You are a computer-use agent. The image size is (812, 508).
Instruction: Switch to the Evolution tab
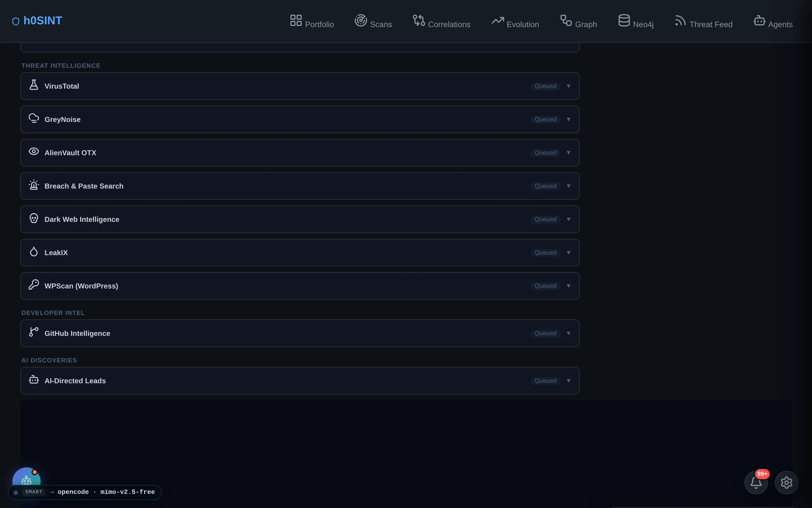pos(515,21)
